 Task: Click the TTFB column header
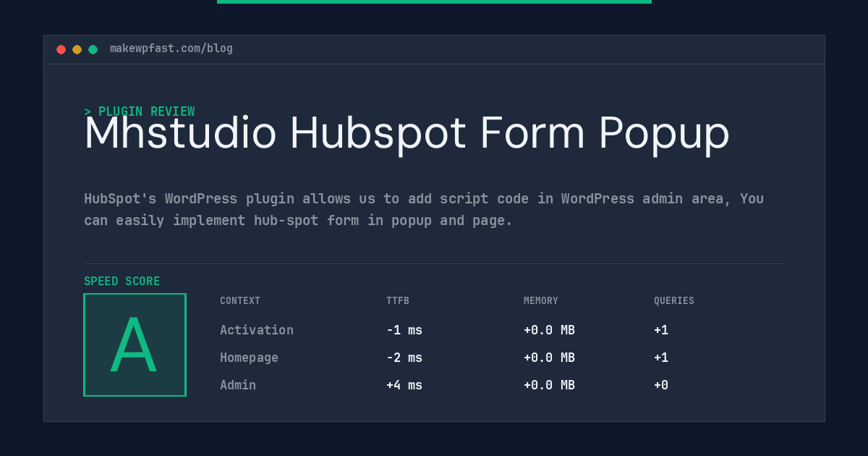click(398, 301)
